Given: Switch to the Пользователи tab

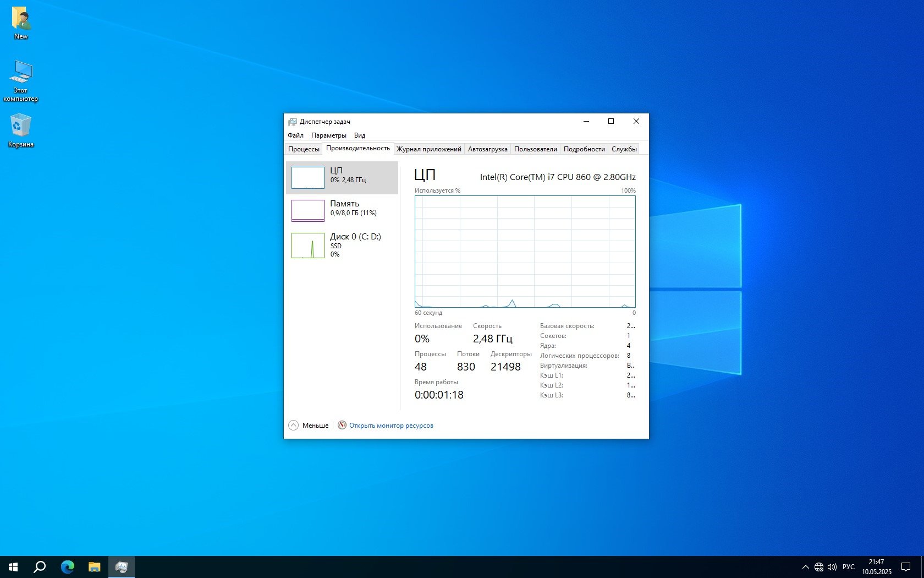Looking at the screenshot, I should click(535, 149).
